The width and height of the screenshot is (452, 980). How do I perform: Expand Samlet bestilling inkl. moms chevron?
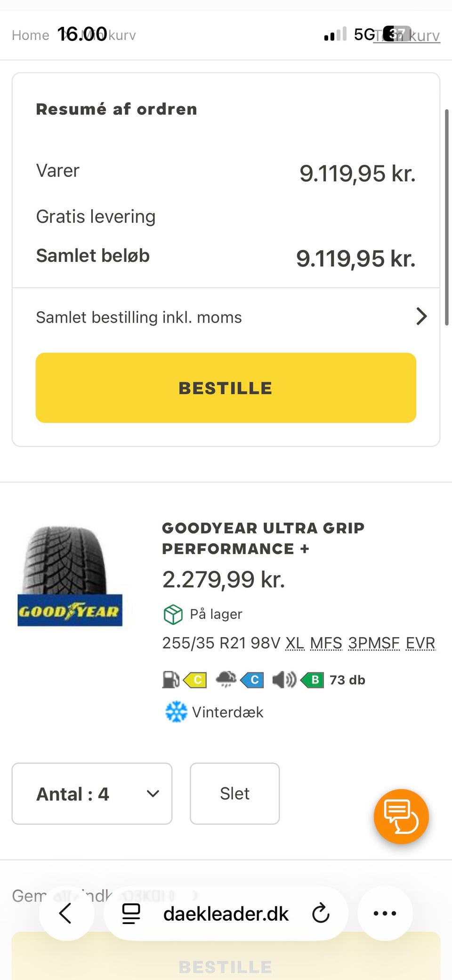pyautogui.click(x=421, y=316)
